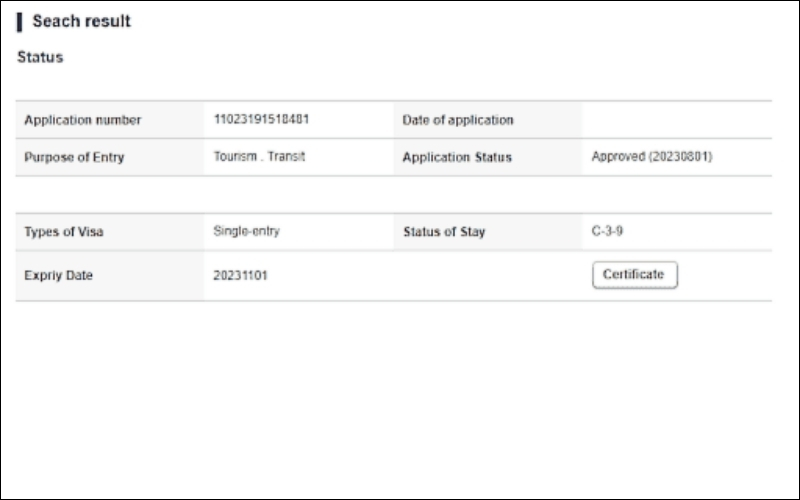Select the Purpose of Entry label

click(74, 157)
